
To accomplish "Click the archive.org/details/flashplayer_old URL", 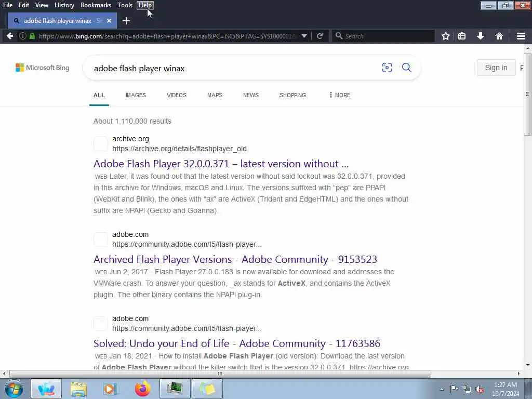I will pyautogui.click(x=179, y=149).
